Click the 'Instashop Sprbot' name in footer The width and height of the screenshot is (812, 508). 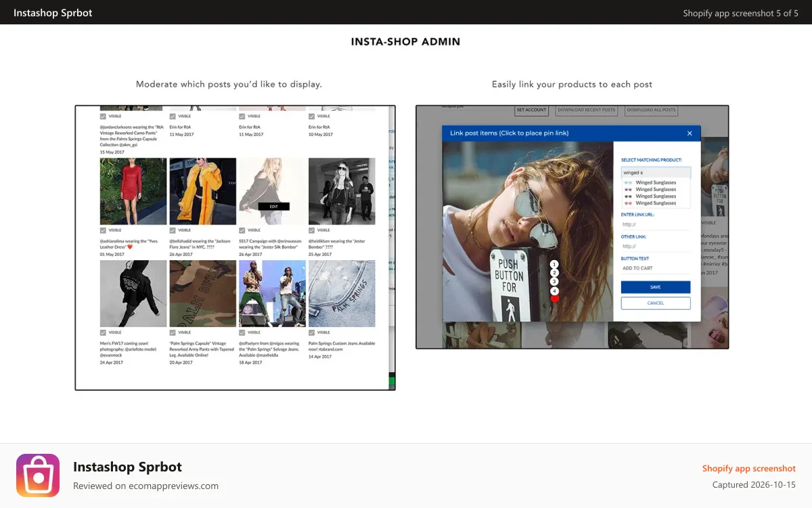(127, 467)
